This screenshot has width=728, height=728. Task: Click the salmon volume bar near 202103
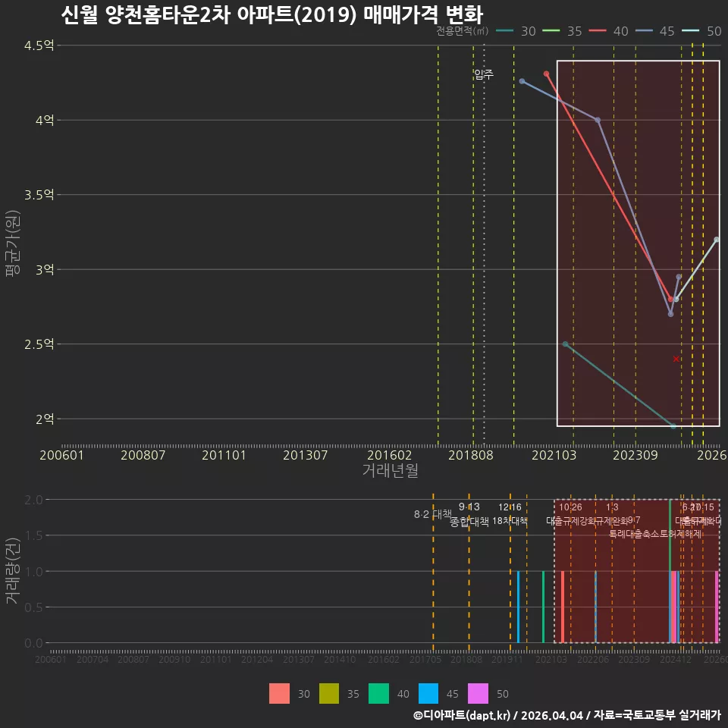tap(563, 607)
